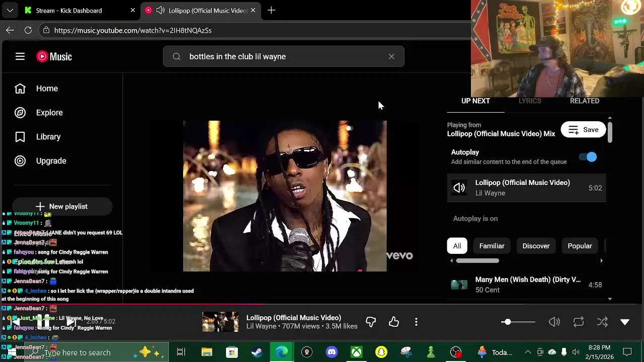The width and height of the screenshot is (644, 362).
Task: Open the YouTube Music hamburger menu
Action: click(20, 57)
